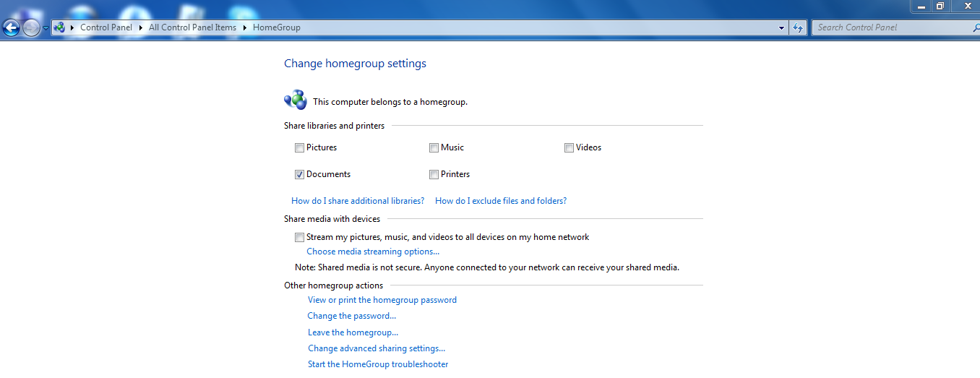Expand the arrow before Control Panel
Image resolution: width=980 pixels, height=378 pixels.
point(73,27)
